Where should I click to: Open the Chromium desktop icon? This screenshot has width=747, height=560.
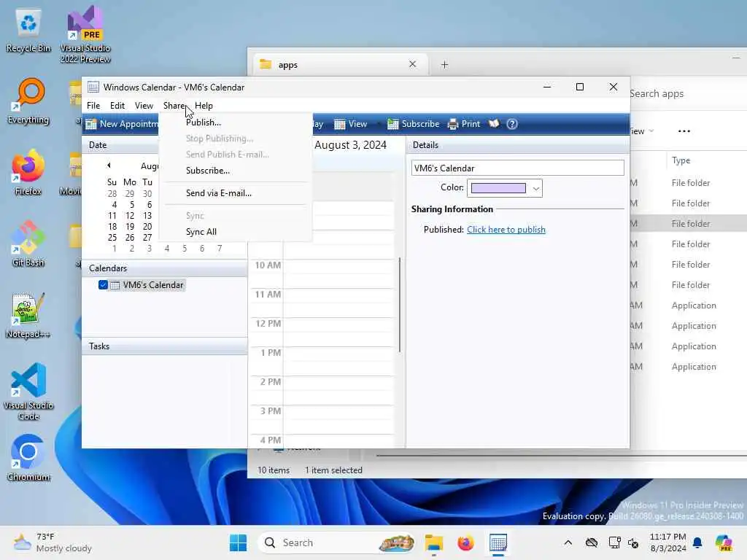coord(28,458)
